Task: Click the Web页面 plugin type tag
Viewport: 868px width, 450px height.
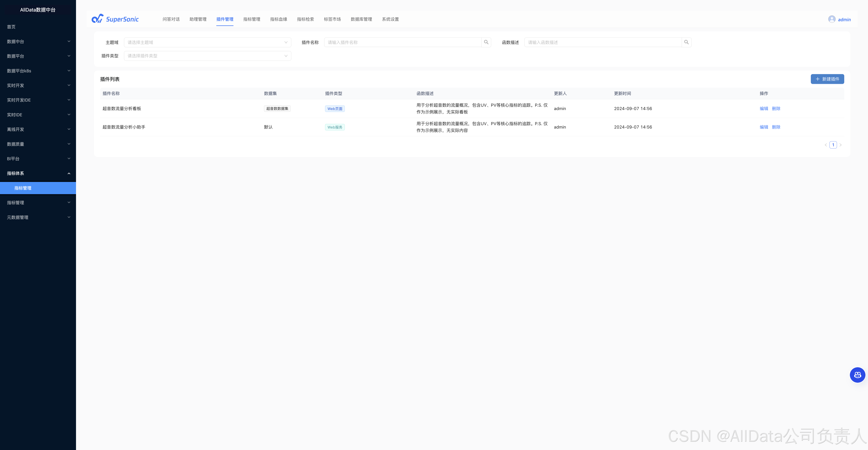Action: pyautogui.click(x=335, y=109)
